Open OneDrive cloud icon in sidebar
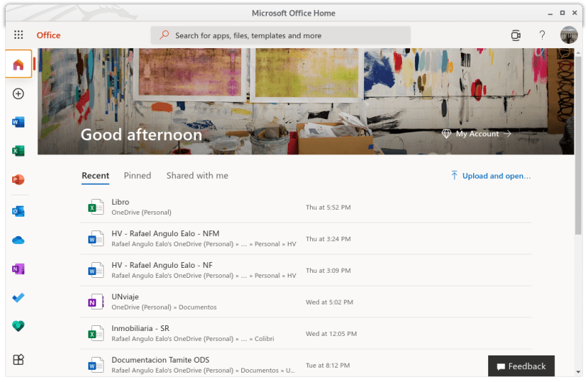 (19, 240)
